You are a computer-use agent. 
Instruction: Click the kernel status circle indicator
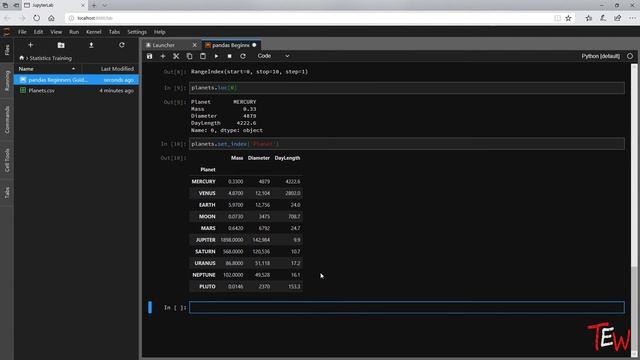point(630,56)
